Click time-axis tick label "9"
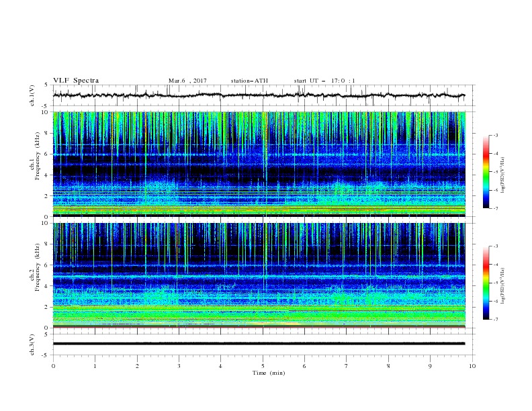This screenshot has height=411, width=532. click(430, 366)
